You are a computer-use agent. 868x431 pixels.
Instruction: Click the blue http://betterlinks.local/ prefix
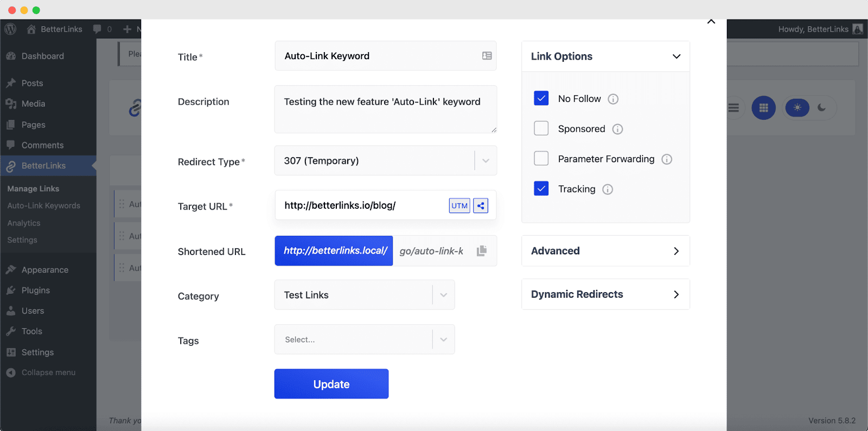[334, 251]
